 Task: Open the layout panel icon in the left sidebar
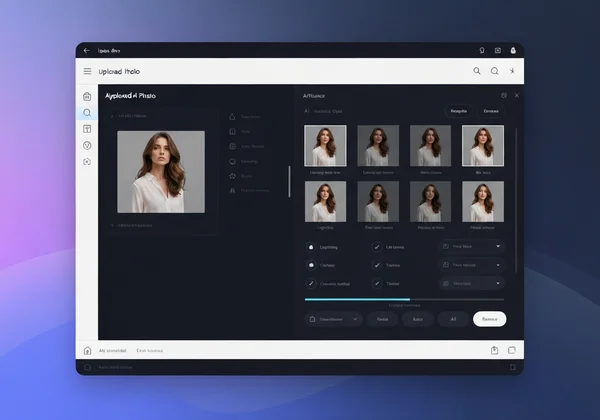87,129
